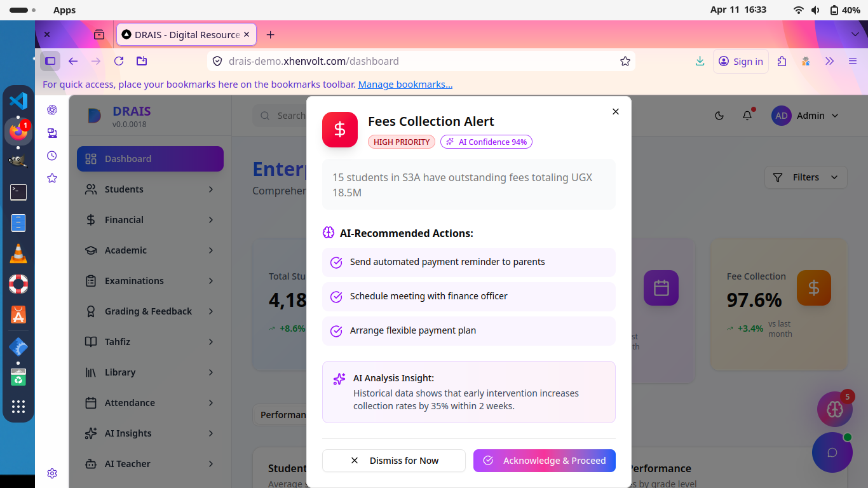Expand the Financial menu chevron

tap(211, 220)
